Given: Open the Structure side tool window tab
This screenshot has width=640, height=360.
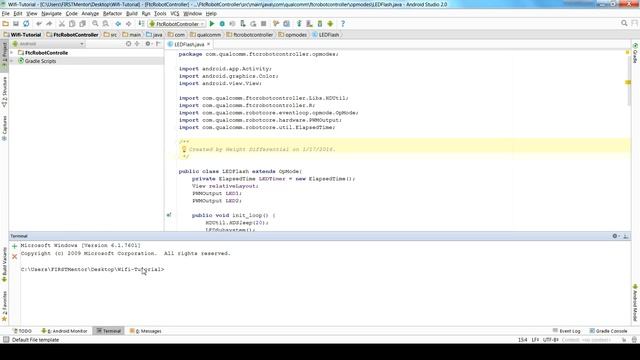Looking at the screenshot, I should (x=4, y=92).
